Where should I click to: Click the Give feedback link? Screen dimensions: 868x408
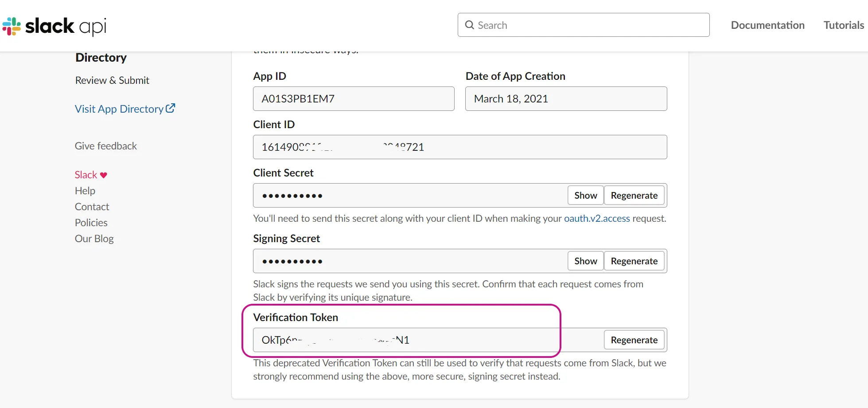pyautogui.click(x=106, y=146)
